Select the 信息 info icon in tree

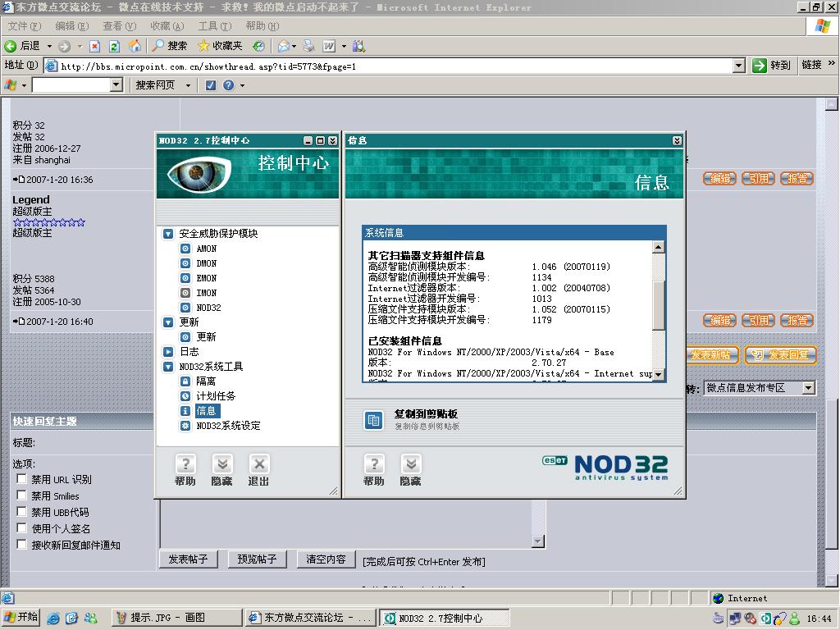click(x=185, y=410)
